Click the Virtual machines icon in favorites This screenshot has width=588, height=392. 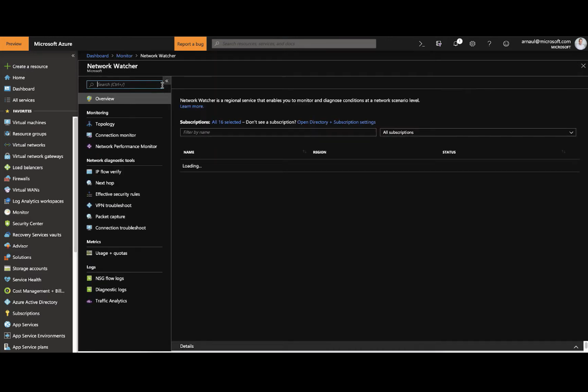click(7, 122)
